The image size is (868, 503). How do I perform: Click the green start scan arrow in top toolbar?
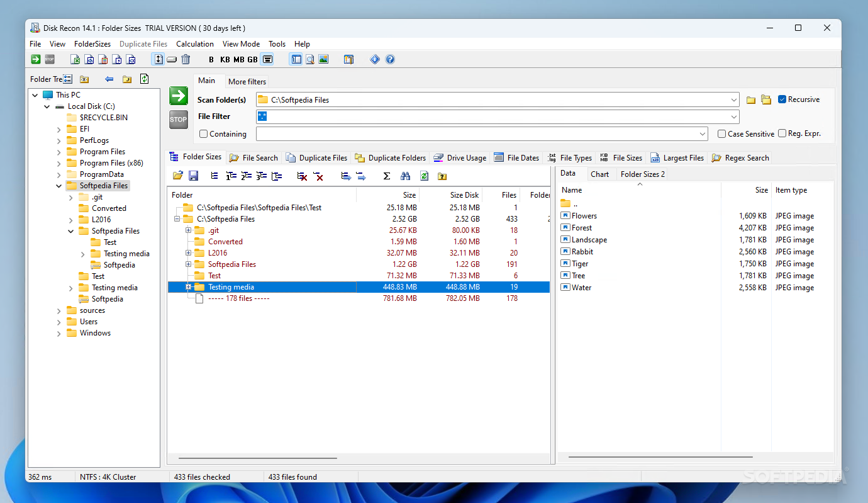coord(36,59)
